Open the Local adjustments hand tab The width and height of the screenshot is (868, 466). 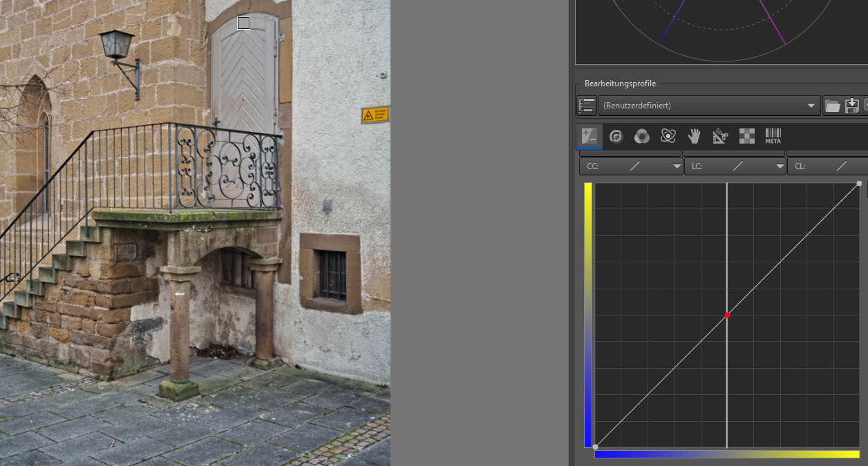694,137
